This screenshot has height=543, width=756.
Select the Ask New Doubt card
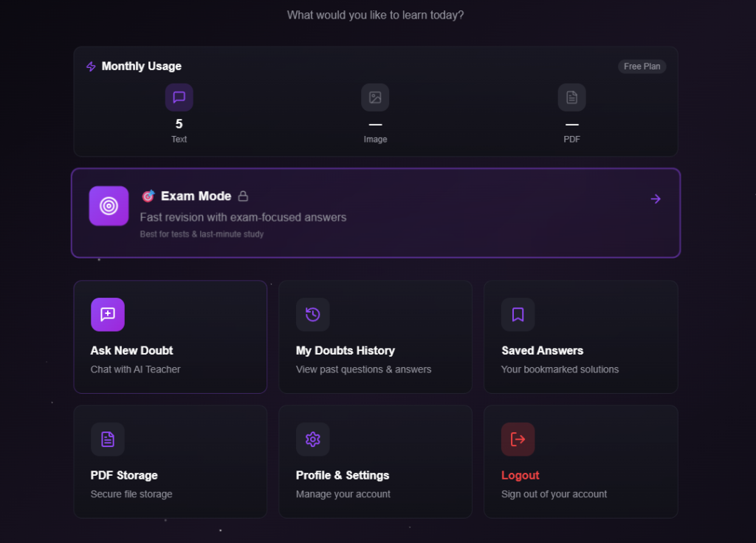[170, 337]
